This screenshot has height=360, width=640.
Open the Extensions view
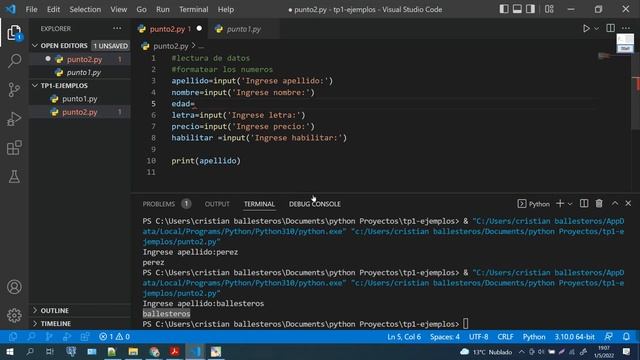(x=14, y=148)
